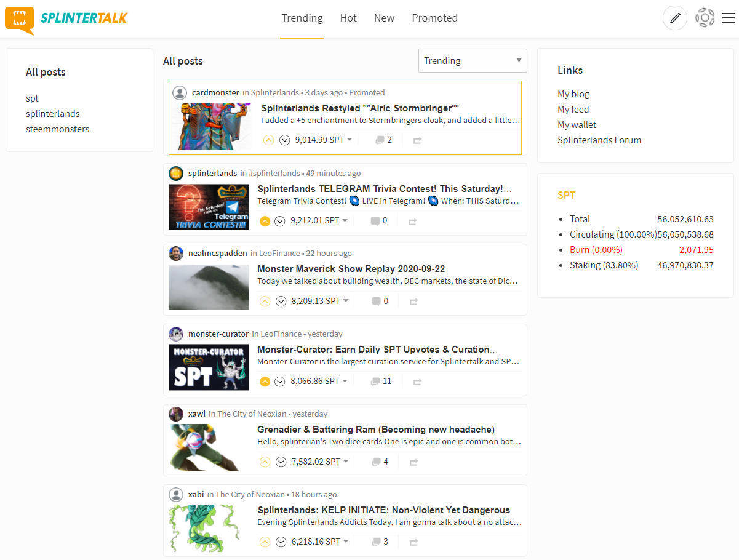Viewport: 739px width, 560px height.
Task: Downvote the Monster-Curator post
Action: [280, 381]
